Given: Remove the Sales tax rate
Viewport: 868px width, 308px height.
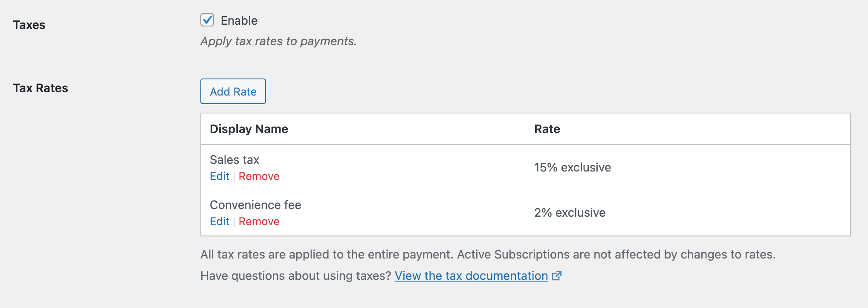Looking at the screenshot, I should (259, 176).
